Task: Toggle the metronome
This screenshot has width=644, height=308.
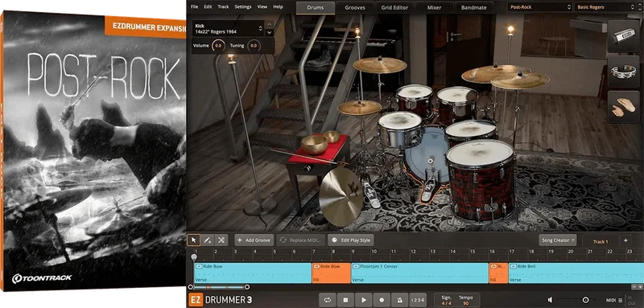Action: [399, 300]
